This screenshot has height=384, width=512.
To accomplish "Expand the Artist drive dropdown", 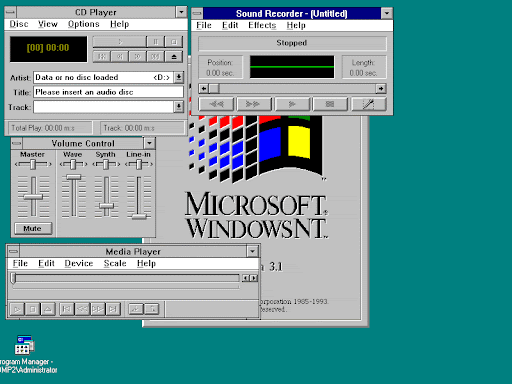I will tap(179, 77).
